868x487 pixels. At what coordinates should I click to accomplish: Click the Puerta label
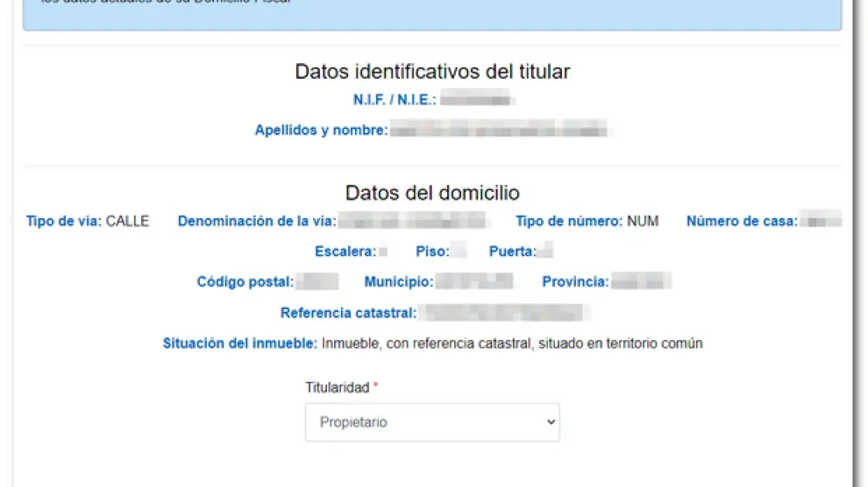click(x=512, y=251)
